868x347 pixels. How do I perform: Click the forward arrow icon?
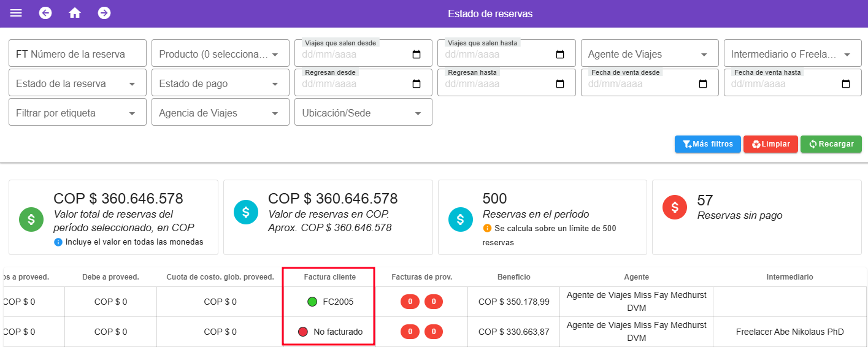point(104,13)
